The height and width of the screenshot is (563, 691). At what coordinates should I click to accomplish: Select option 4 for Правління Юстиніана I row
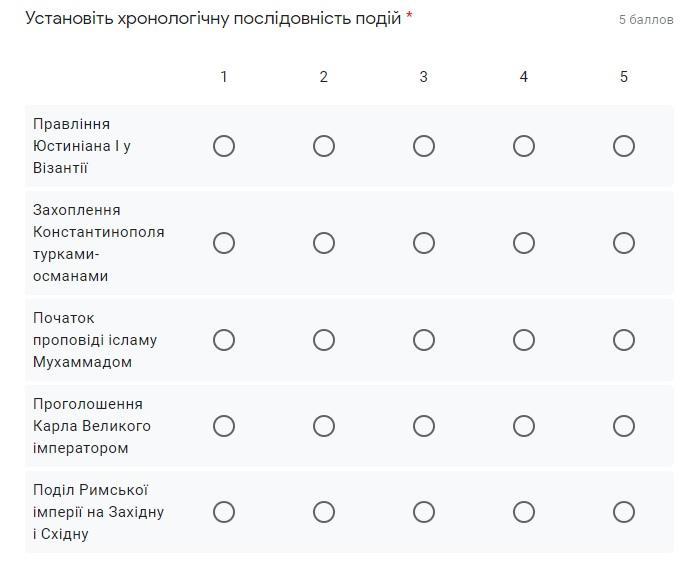[x=524, y=146]
